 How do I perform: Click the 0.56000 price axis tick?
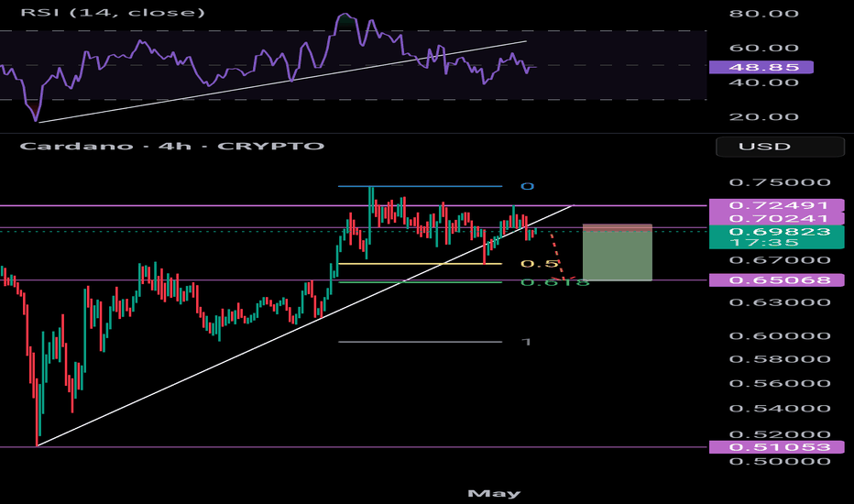coord(780,384)
